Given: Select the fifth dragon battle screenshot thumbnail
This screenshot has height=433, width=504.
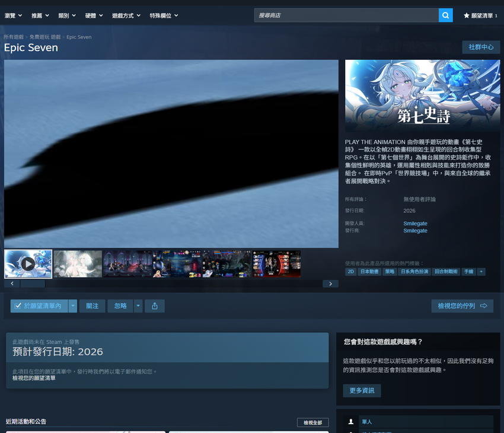Looking at the screenshot, I should coord(227,264).
